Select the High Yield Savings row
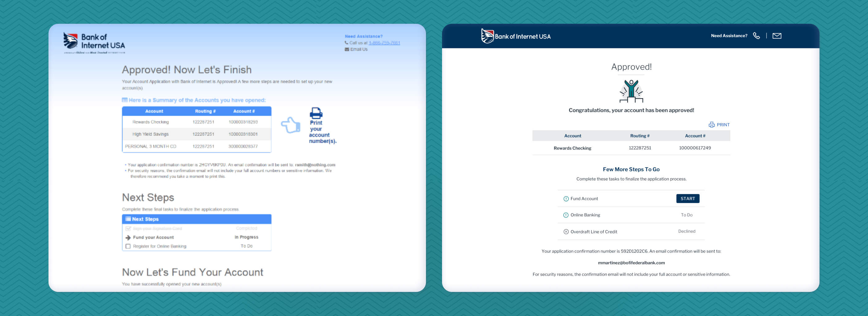The image size is (868, 316). (x=197, y=134)
